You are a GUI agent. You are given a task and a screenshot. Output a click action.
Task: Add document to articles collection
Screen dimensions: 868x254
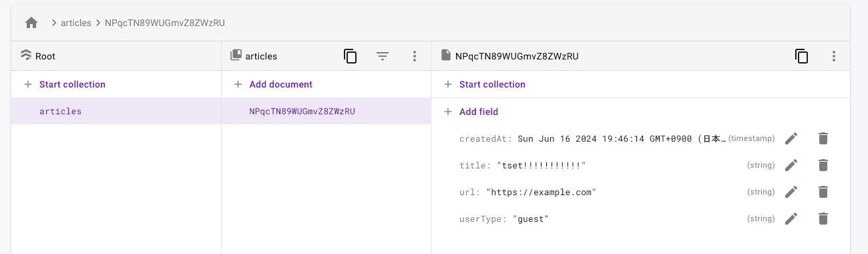[273, 84]
